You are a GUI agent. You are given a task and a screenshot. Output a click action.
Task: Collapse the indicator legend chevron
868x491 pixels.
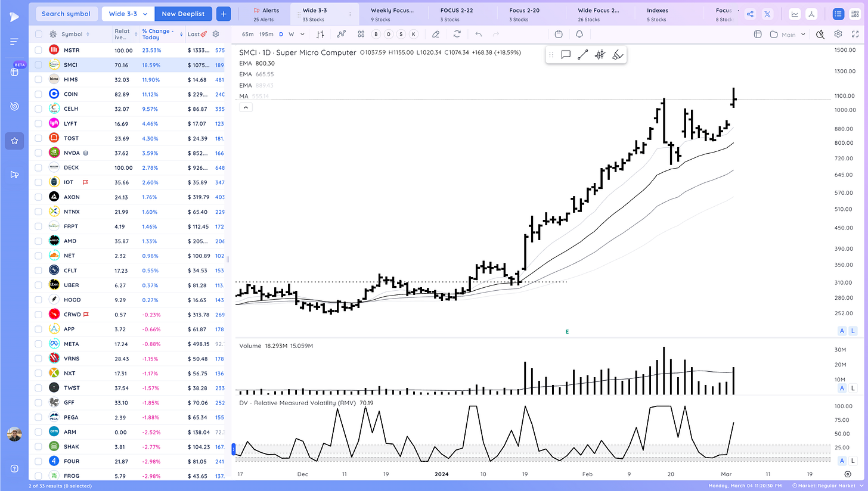click(x=246, y=107)
